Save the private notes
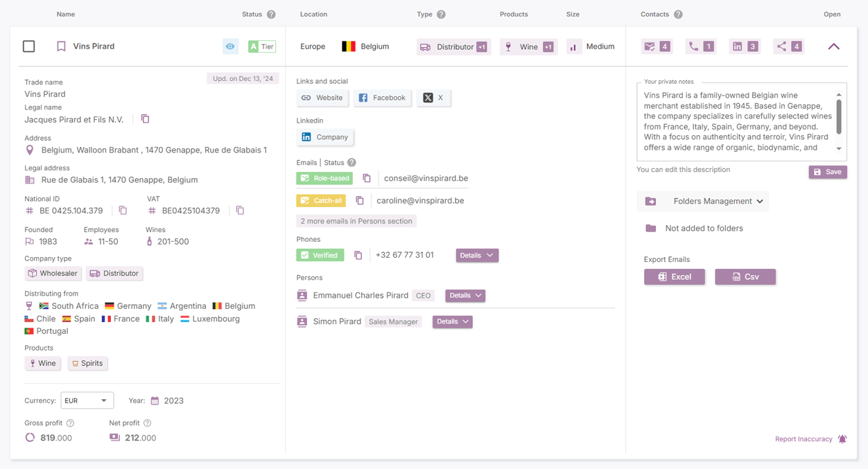This screenshot has width=868, height=469. [828, 172]
